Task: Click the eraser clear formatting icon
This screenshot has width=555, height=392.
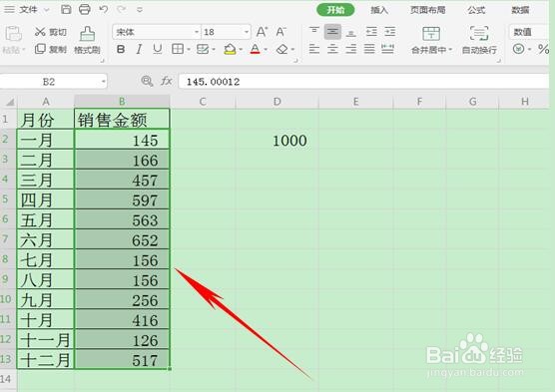Action: [x=282, y=49]
